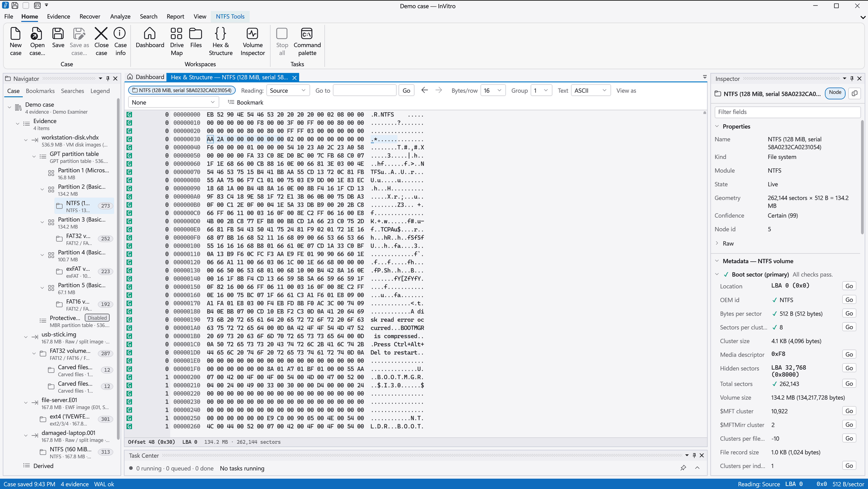Switch to the Dashboard document tab
Viewport: 868px width, 489px height.
click(x=146, y=77)
